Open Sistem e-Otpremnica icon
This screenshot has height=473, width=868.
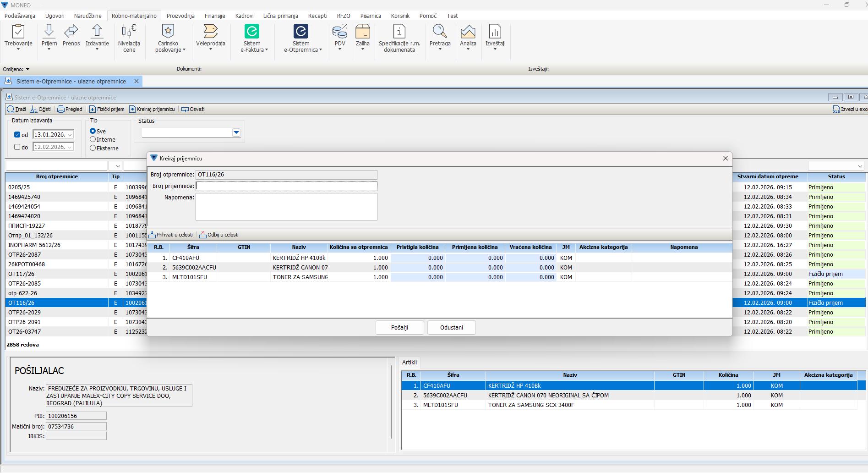tap(300, 32)
